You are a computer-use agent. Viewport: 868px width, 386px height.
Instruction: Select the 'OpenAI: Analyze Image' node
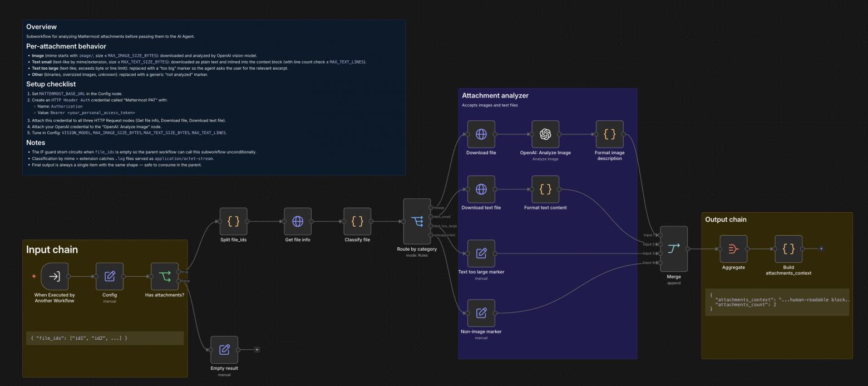[x=545, y=134]
